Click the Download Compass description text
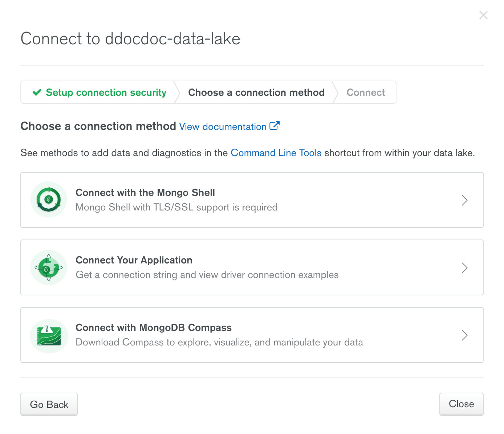Screen dimensions: 504x434 click(x=219, y=342)
